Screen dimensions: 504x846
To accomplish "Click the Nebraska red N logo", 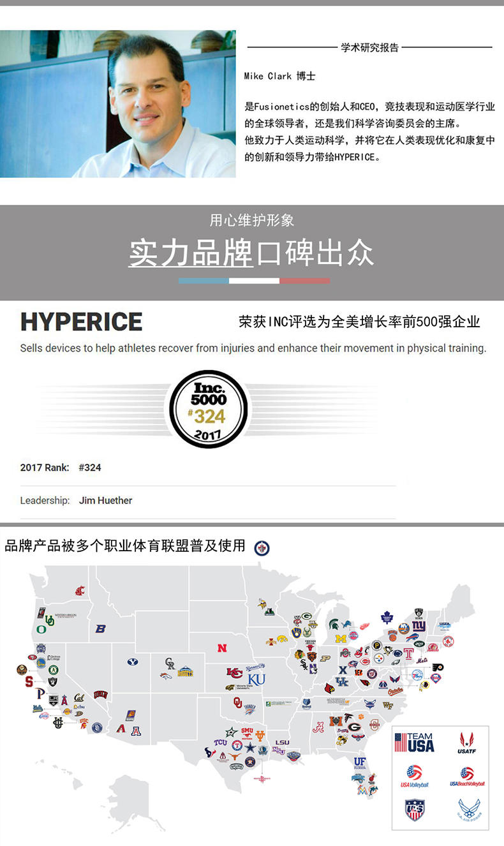I will pyautogui.click(x=222, y=648).
